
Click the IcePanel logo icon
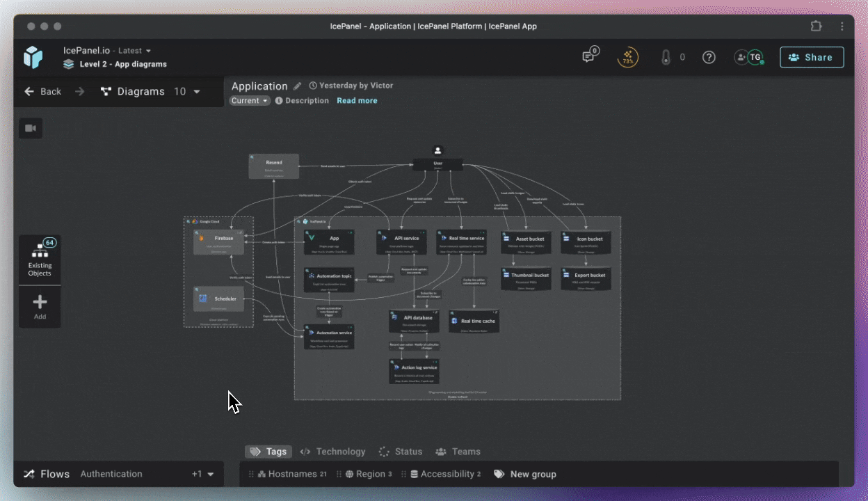tap(33, 57)
